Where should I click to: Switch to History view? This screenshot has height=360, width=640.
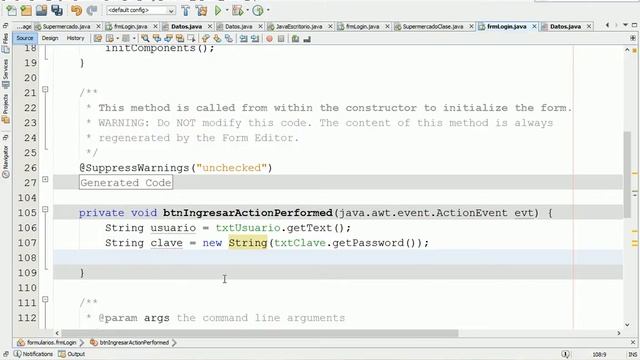click(x=76, y=38)
